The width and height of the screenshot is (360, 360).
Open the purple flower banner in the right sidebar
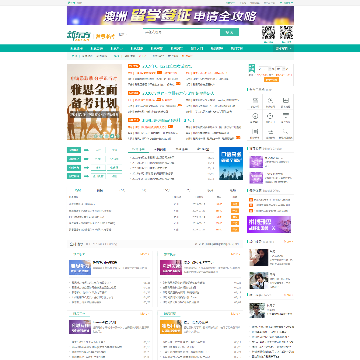click(269, 224)
